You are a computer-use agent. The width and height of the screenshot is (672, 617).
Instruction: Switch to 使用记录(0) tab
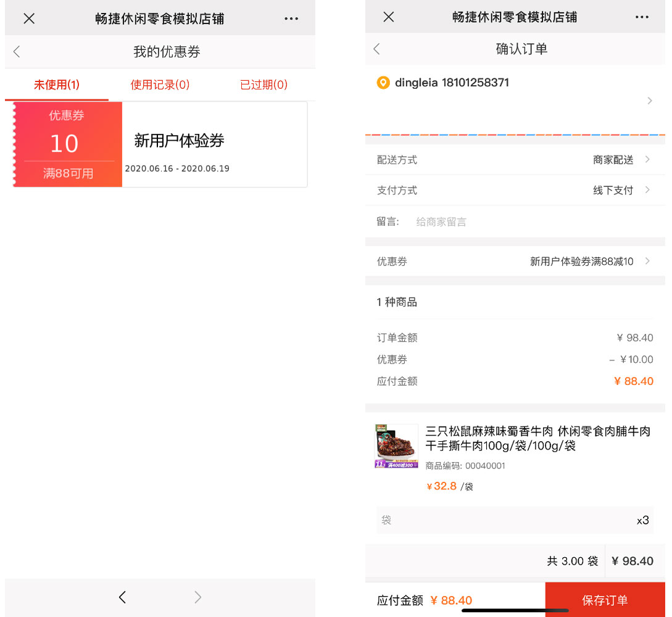[x=160, y=85]
